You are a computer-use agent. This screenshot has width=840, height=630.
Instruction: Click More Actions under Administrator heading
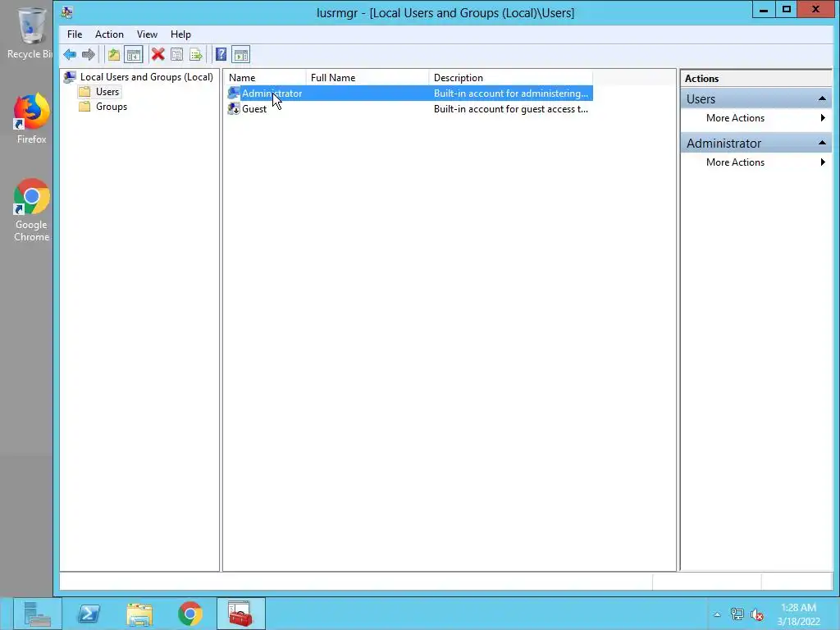coord(735,162)
